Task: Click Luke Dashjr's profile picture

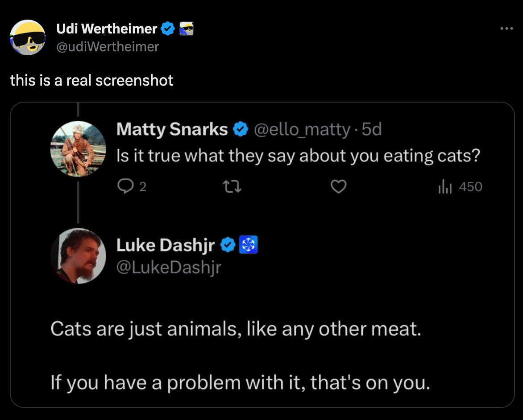Action: tap(78, 256)
